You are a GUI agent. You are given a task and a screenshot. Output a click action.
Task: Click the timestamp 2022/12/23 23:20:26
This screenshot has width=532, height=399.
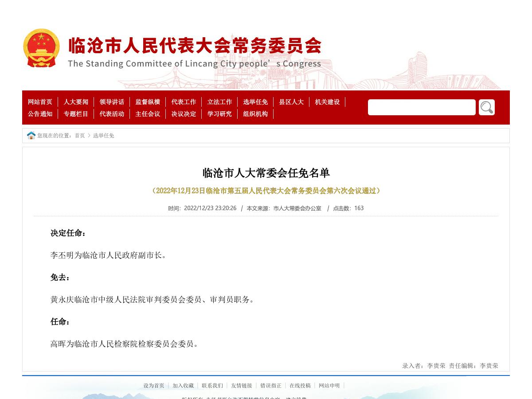210,208
